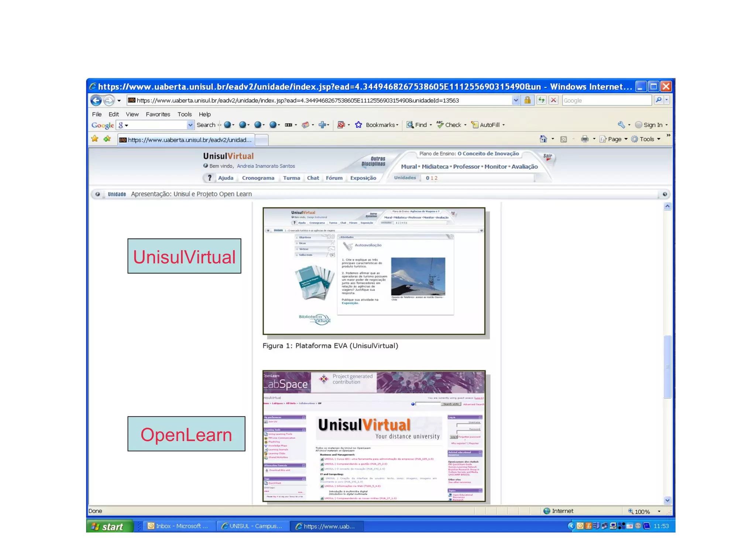The width and height of the screenshot is (756, 546).
Task: Click the scrollbar down arrow
Action: pyautogui.click(x=667, y=500)
